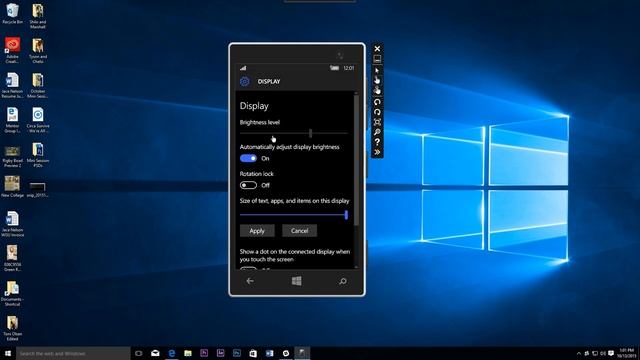The image size is (640, 360).
Task: Tap the phone Windows home button
Action: [297, 281]
